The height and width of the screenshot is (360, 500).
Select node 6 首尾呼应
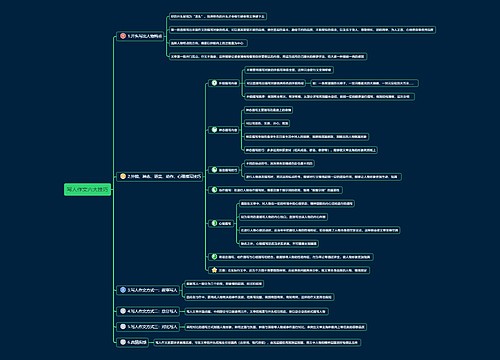coord(133,342)
